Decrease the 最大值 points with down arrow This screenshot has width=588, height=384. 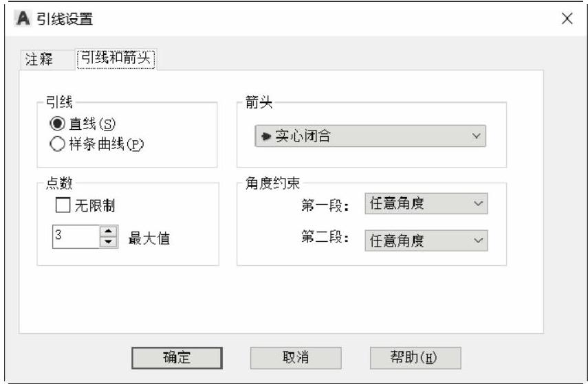[x=109, y=242]
